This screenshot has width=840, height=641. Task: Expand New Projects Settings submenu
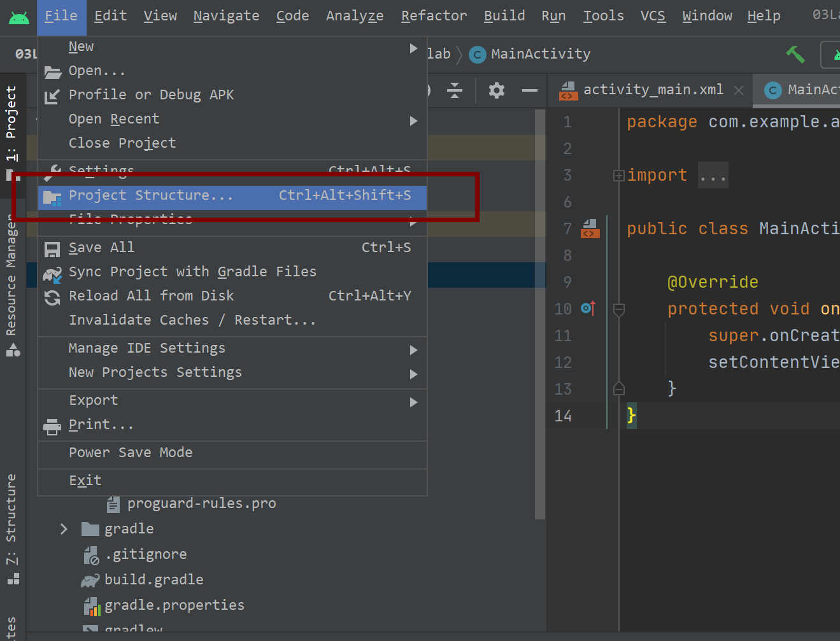click(232, 373)
